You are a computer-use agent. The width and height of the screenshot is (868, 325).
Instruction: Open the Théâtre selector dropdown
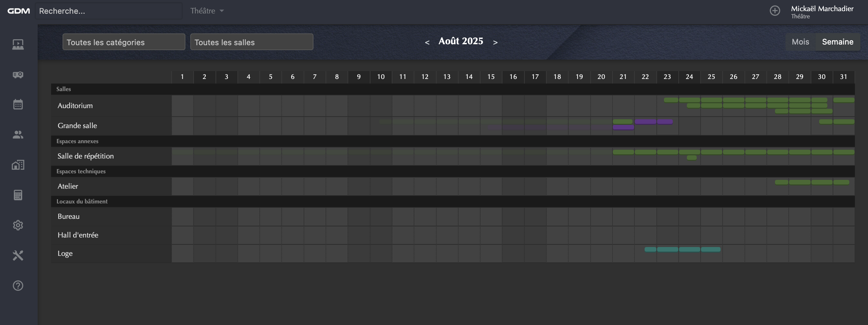coord(207,11)
